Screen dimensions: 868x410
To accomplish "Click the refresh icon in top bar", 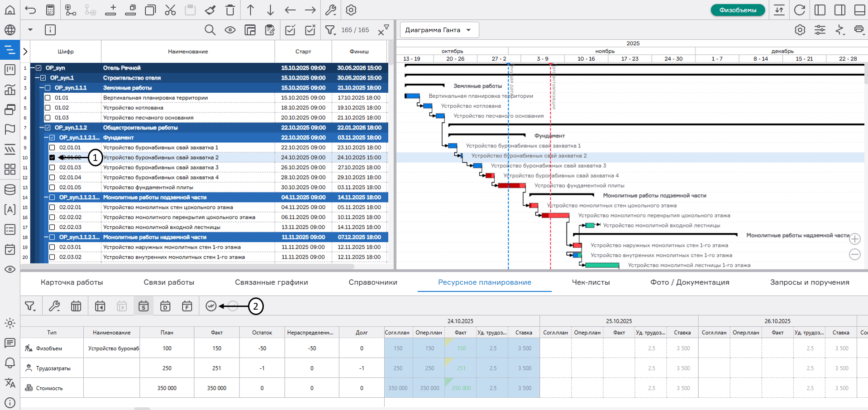I will 800,10.
